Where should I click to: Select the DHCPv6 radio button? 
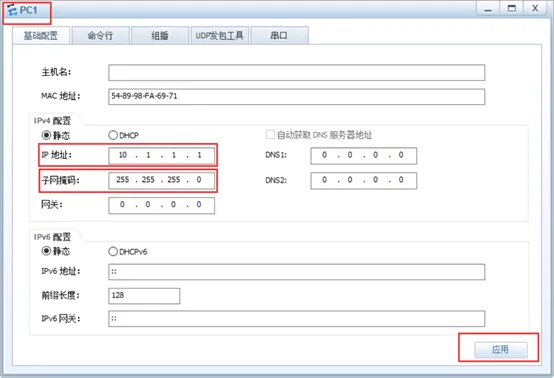point(113,251)
